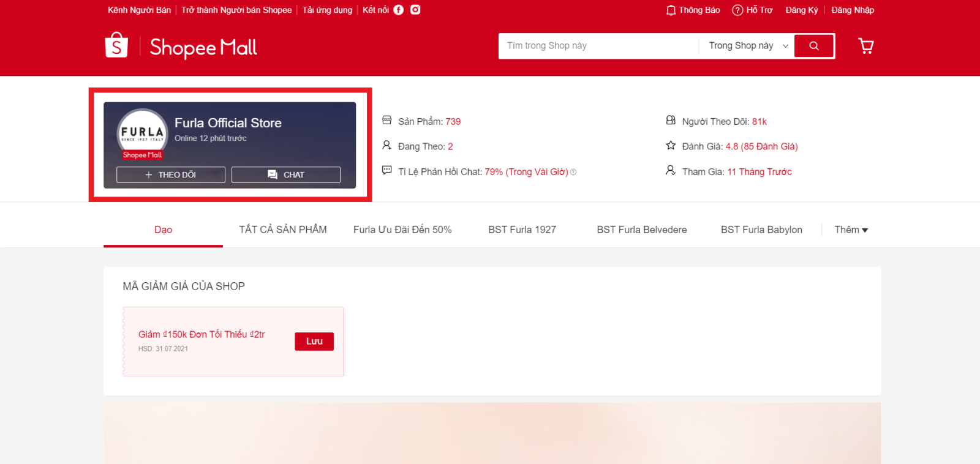Open Hỗ Trợ help icon
This screenshot has width=980, height=464.
(x=737, y=10)
